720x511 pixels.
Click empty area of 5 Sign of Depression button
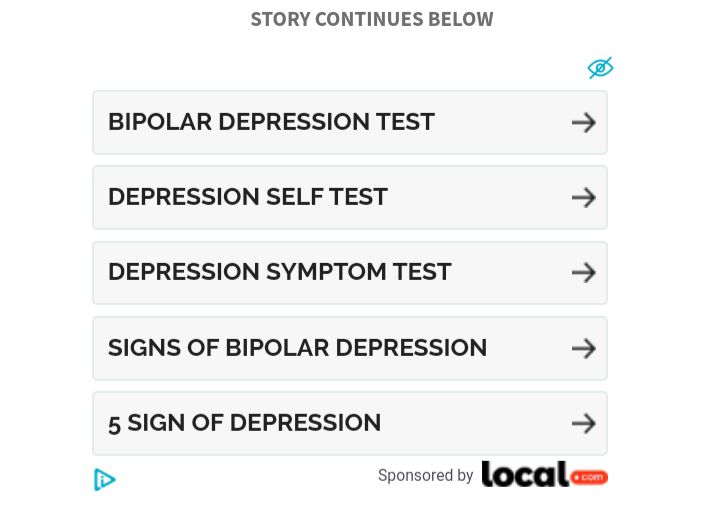point(476,423)
